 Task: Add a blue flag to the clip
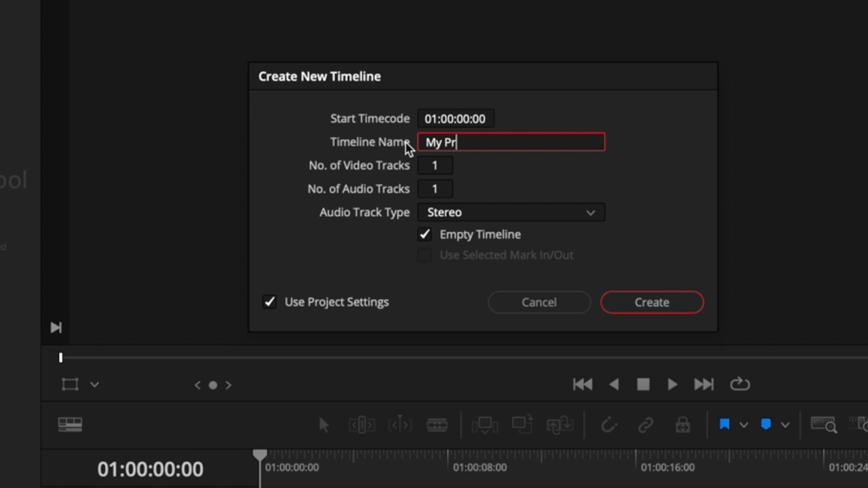[724, 424]
